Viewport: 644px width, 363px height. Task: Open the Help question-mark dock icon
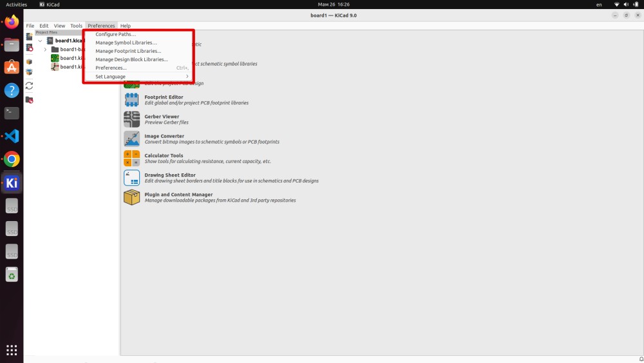(x=12, y=90)
